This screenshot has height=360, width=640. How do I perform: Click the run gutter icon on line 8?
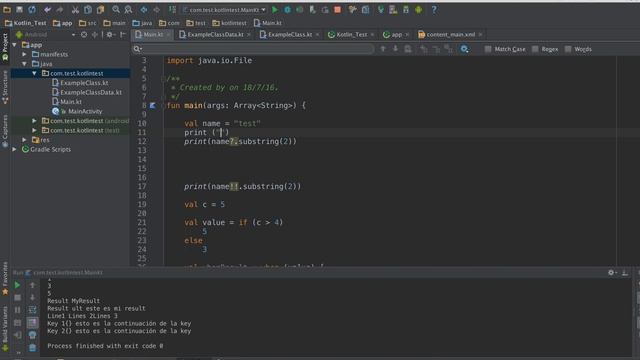tap(153, 105)
